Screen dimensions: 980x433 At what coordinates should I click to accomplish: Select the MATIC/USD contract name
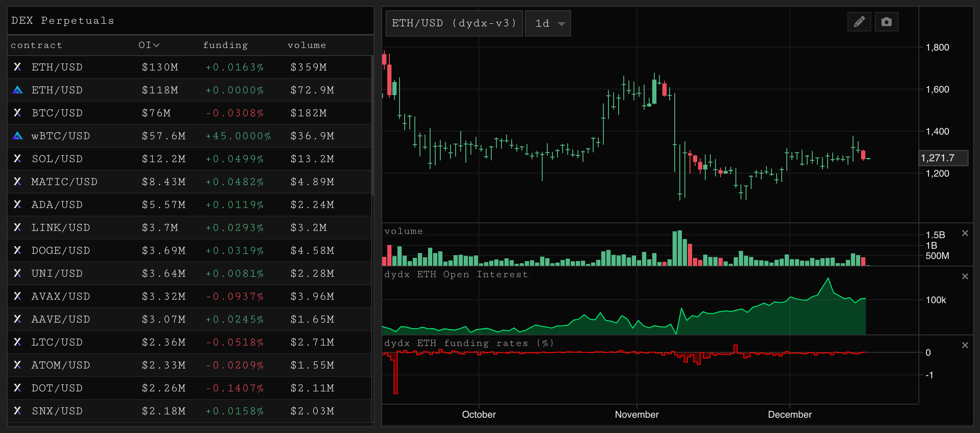65,182
